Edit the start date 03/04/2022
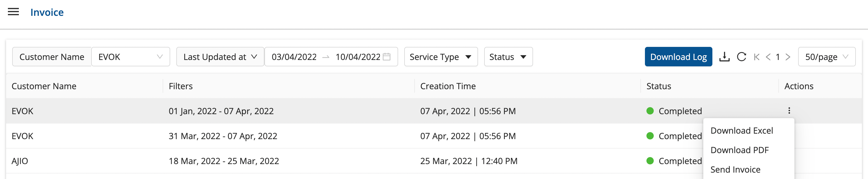The height and width of the screenshot is (179, 868). 294,57
